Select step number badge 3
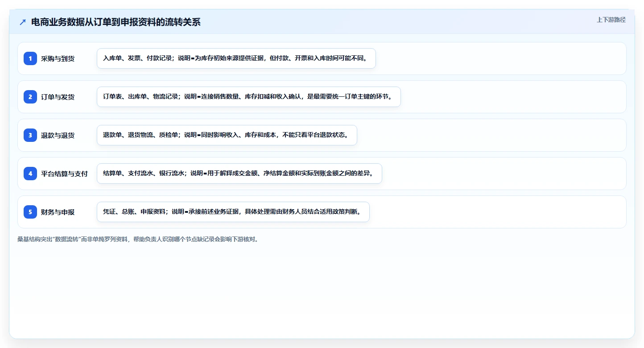This screenshot has width=644, height=348. [x=30, y=135]
